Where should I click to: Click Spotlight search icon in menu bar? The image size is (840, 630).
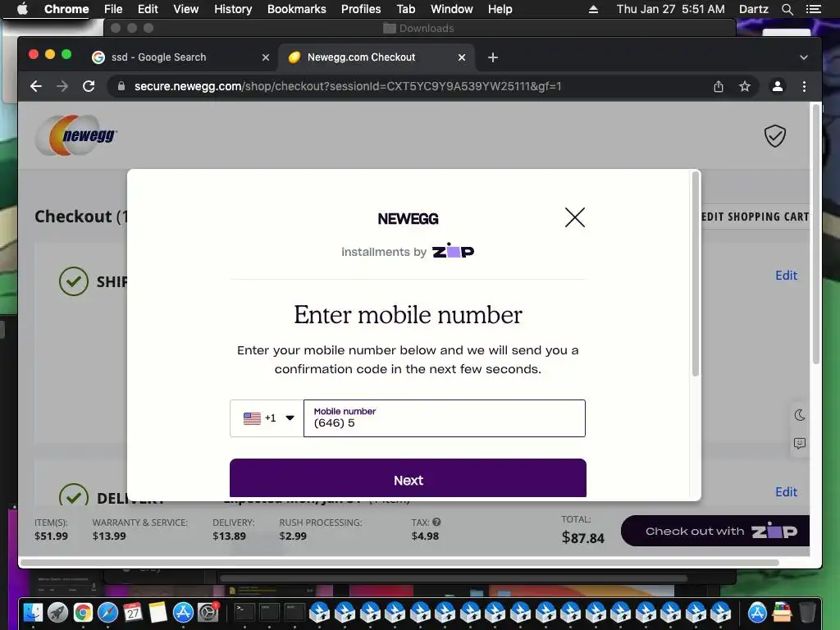click(x=787, y=9)
